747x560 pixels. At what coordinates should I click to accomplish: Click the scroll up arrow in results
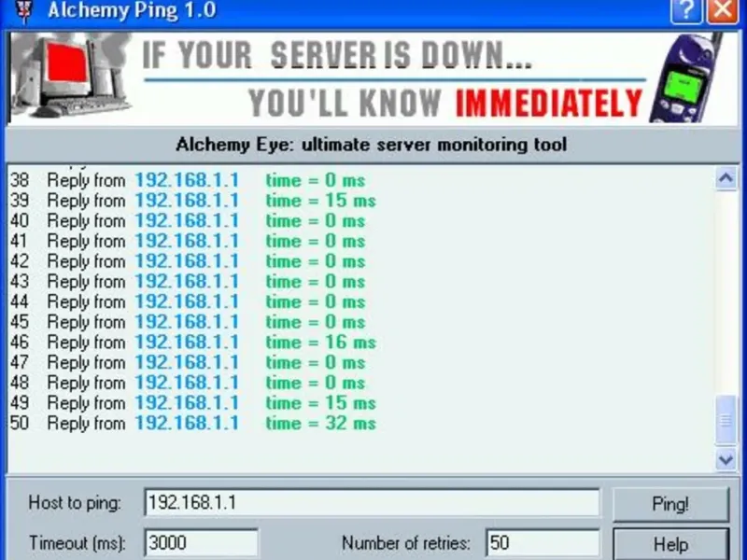coord(726,178)
